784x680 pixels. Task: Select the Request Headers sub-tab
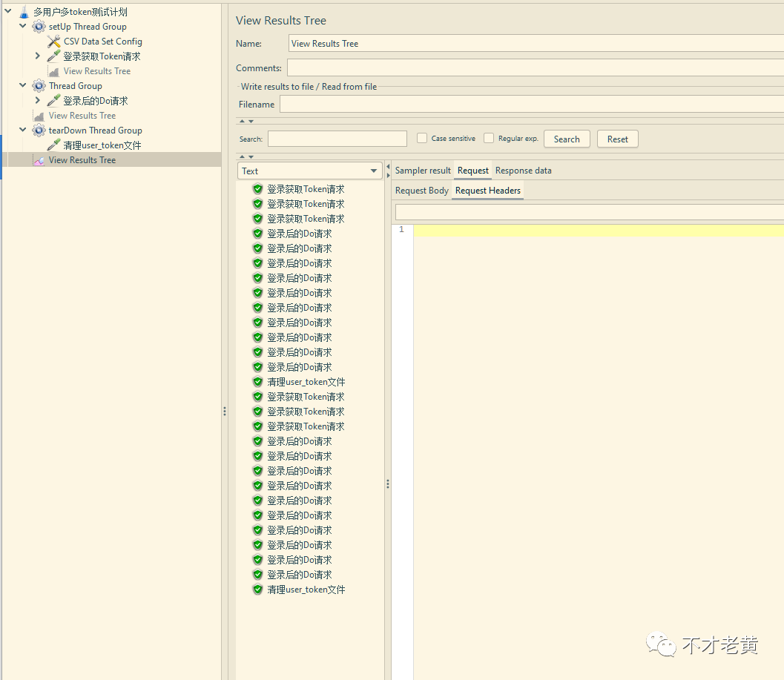pyautogui.click(x=487, y=191)
